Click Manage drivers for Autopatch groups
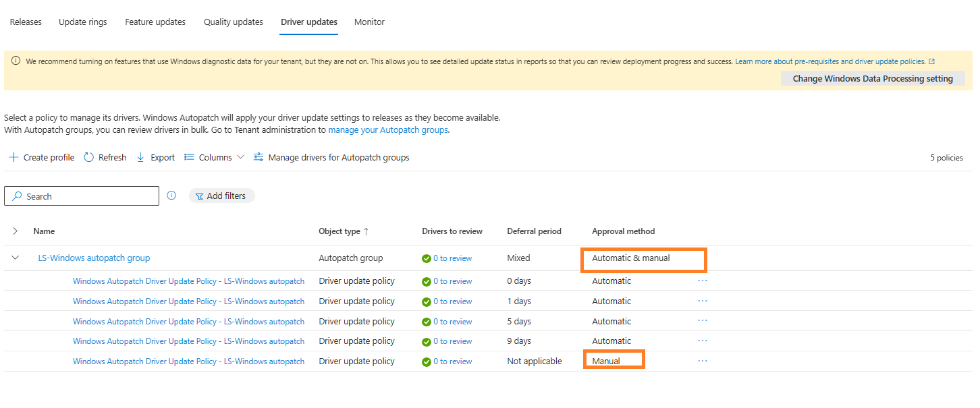This screenshot has height=408, width=980. tap(331, 157)
